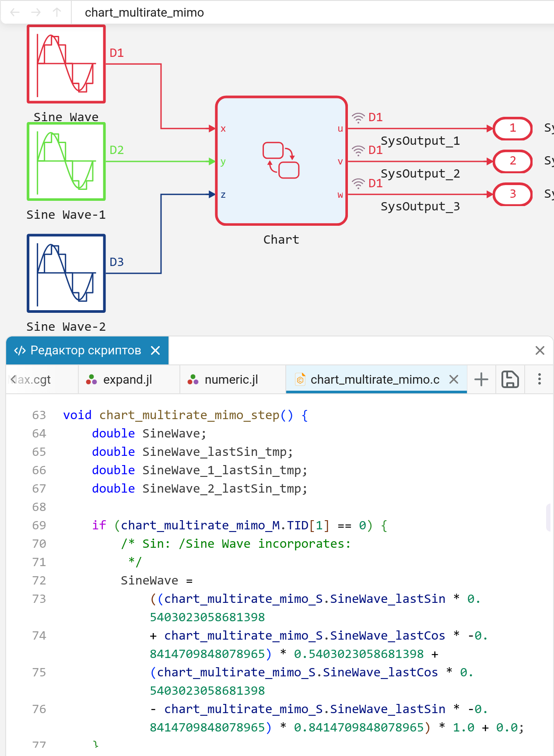Go back with the left navigation arrow

point(15,12)
